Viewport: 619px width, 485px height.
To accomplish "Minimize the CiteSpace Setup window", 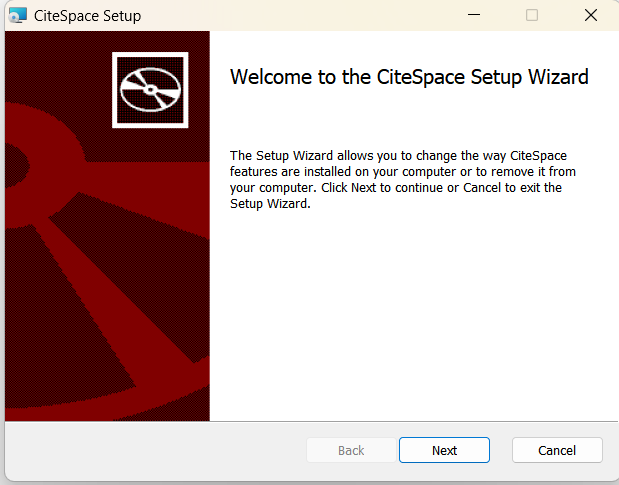I will tap(474, 15).
